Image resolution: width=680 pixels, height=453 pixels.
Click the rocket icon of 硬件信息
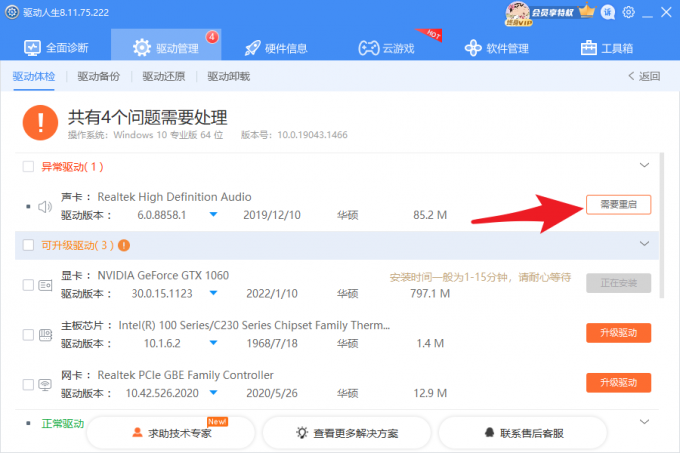pos(252,48)
